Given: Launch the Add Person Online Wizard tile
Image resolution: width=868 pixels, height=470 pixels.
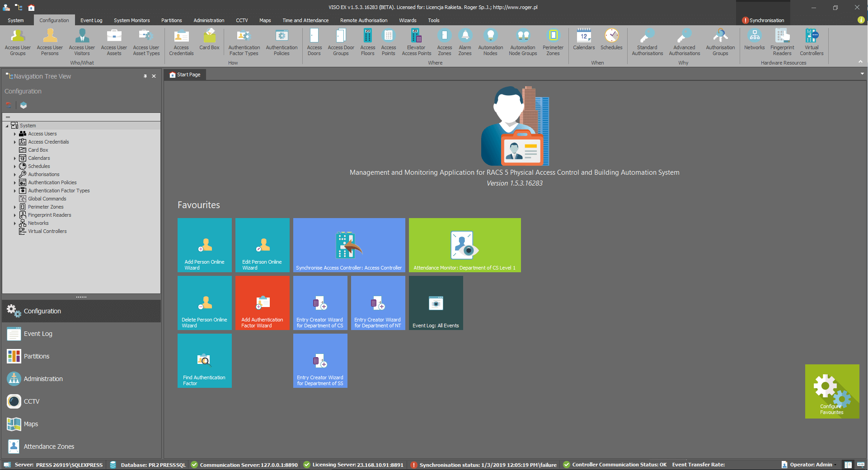Looking at the screenshot, I should pyautogui.click(x=204, y=245).
